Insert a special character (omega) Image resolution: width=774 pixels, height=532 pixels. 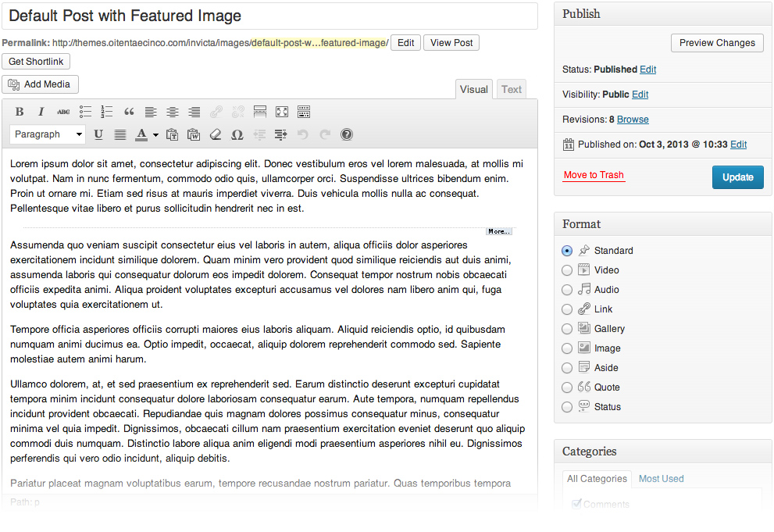(237, 134)
